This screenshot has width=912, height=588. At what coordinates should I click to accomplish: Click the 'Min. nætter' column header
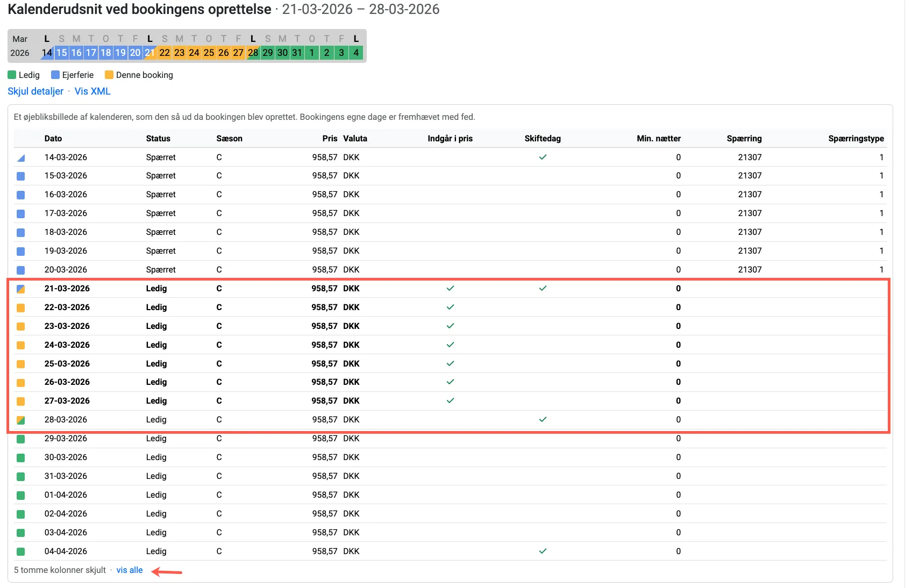point(659,138)
